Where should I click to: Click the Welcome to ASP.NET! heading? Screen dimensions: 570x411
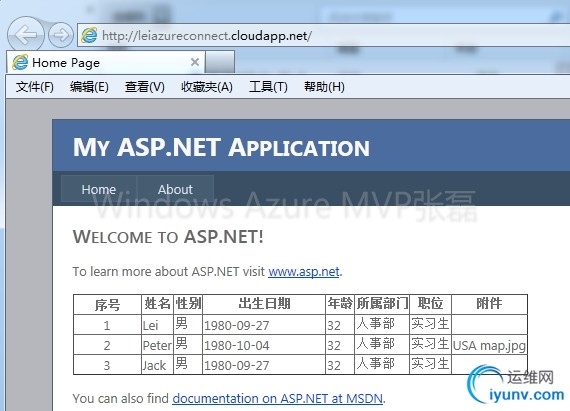pos(168,237)
